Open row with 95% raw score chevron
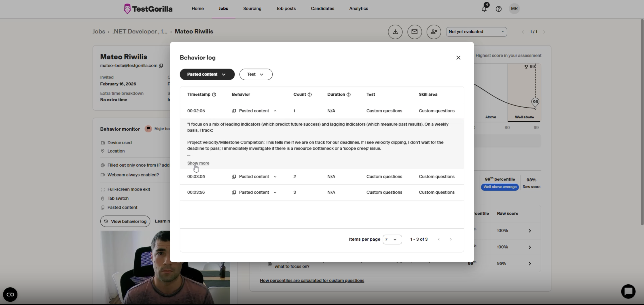Viewport: 644px width, 305px height. (530, 264)
